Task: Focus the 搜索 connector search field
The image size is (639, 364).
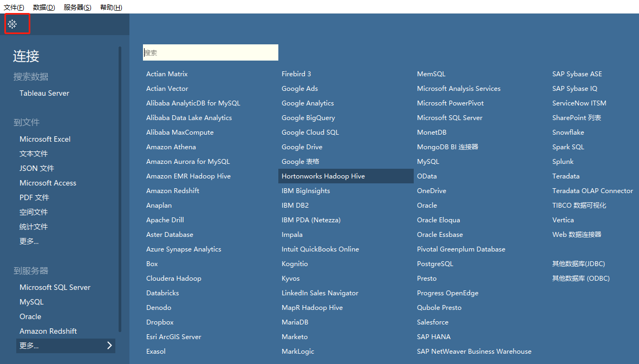Action: [211, 52]
